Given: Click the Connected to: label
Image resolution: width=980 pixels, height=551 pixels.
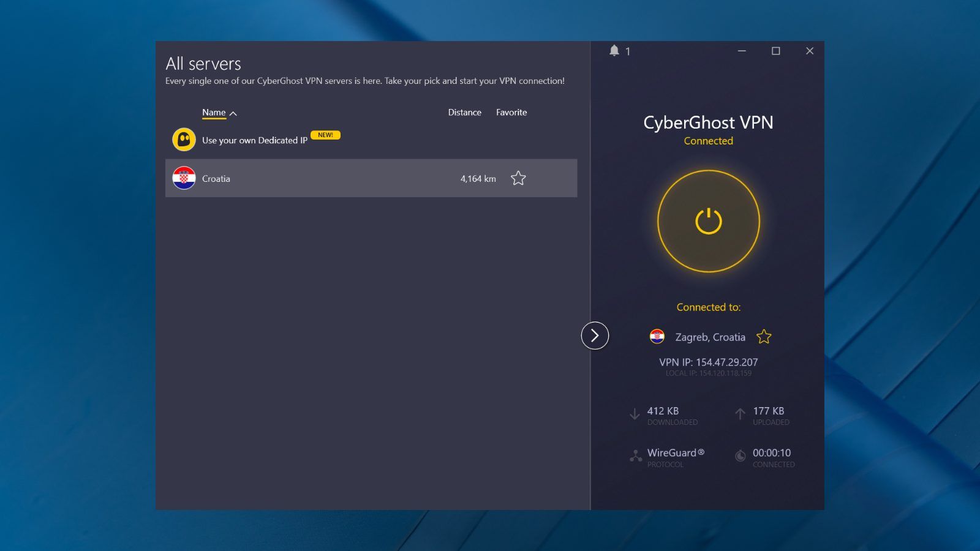Looking at the screenshot, I should [x=709, y=307].
